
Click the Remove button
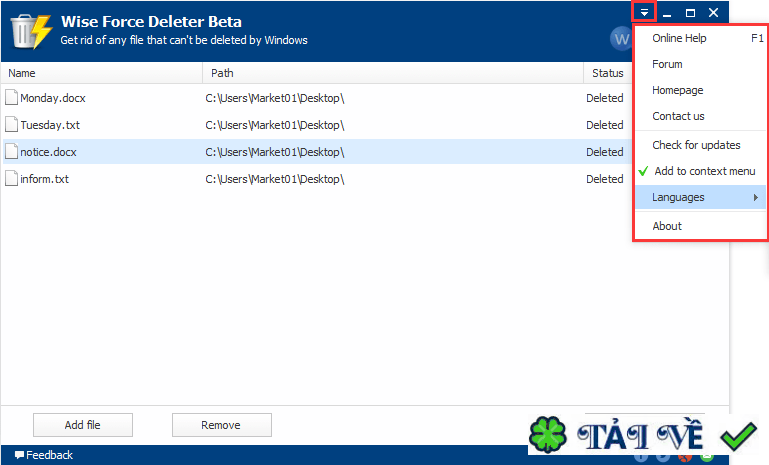(222, 425)
